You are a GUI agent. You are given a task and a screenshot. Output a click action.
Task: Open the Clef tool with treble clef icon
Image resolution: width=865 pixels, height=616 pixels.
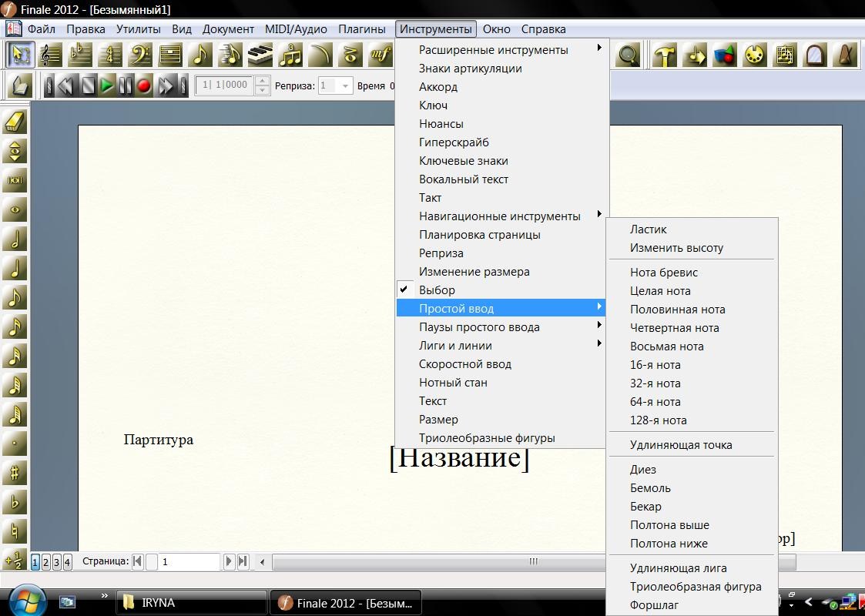49,55
